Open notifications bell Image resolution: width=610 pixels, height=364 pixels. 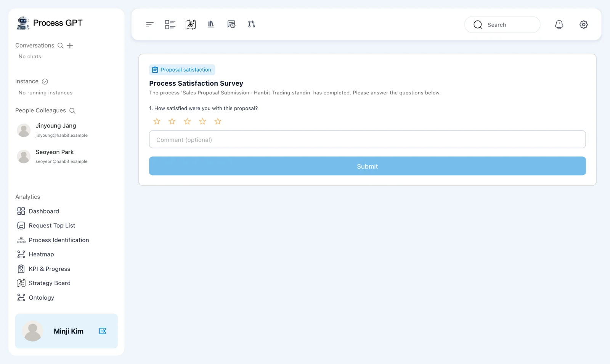[x=559, y=24]
